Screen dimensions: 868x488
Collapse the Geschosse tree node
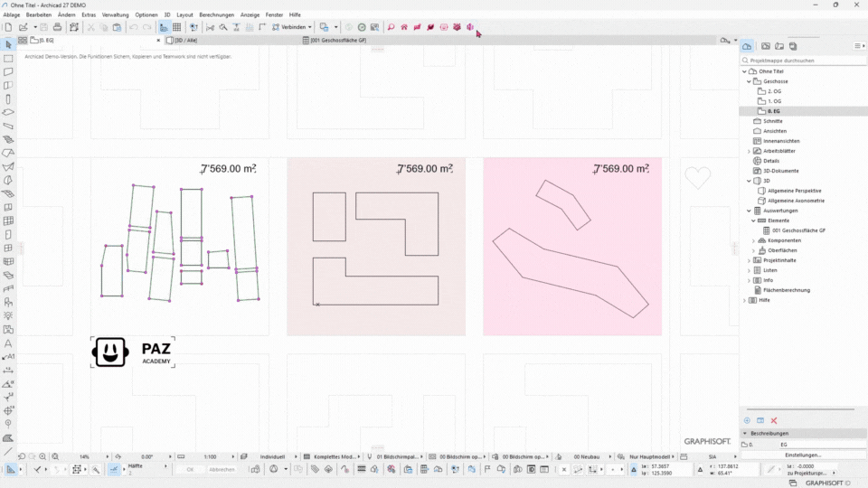750,81
